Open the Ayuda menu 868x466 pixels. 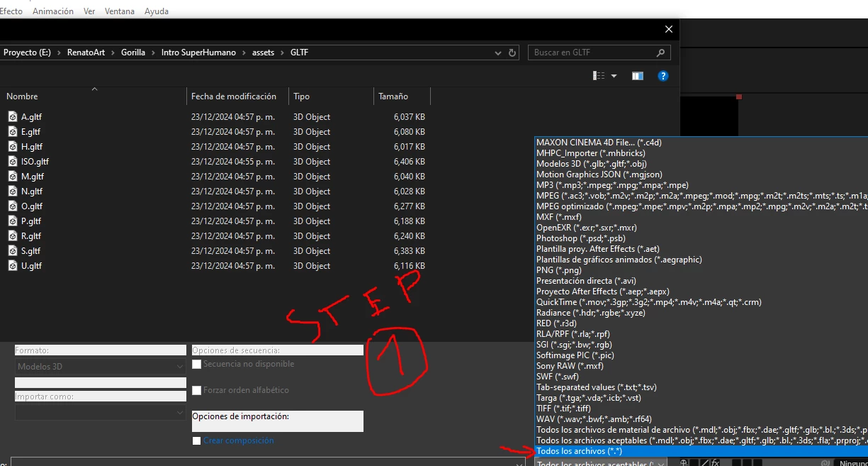pyautogui.click(x=157, y=11)
